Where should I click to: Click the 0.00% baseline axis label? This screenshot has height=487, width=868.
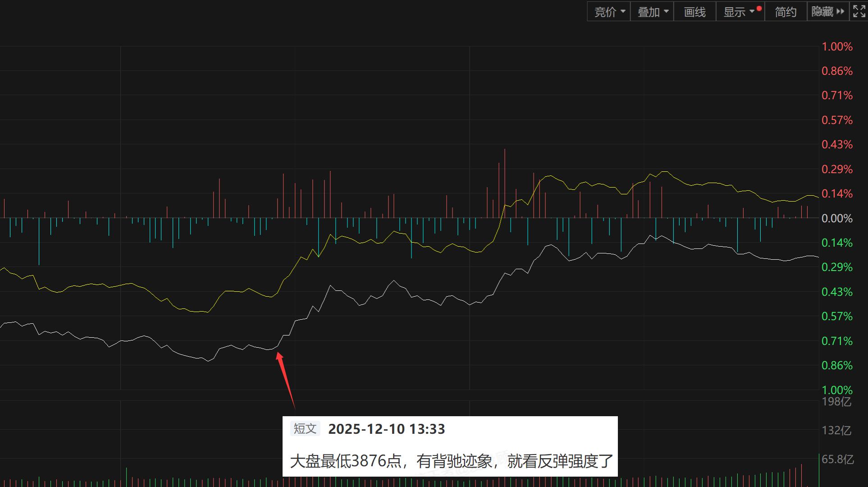837,218
